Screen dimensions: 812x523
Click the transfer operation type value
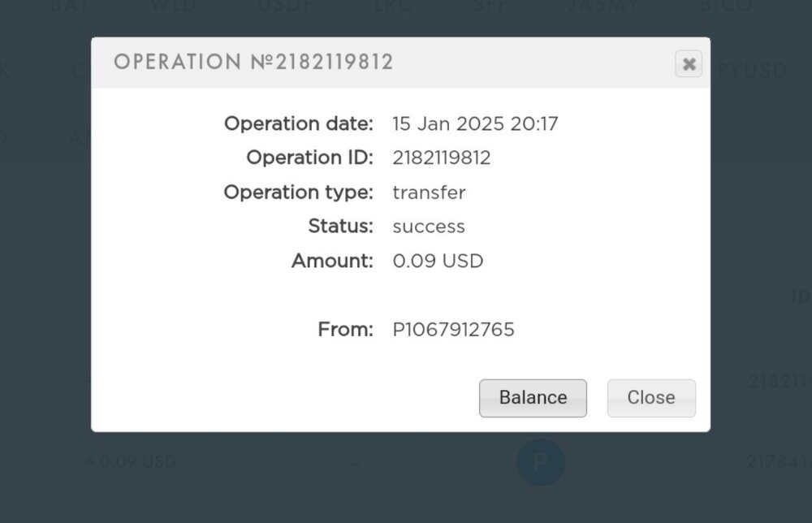[429, 192]
